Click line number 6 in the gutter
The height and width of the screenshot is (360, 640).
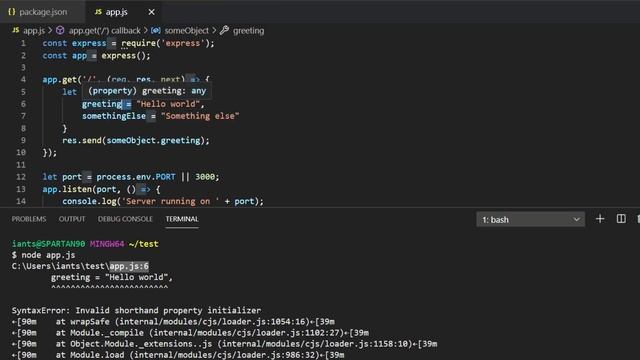(23, 104)
